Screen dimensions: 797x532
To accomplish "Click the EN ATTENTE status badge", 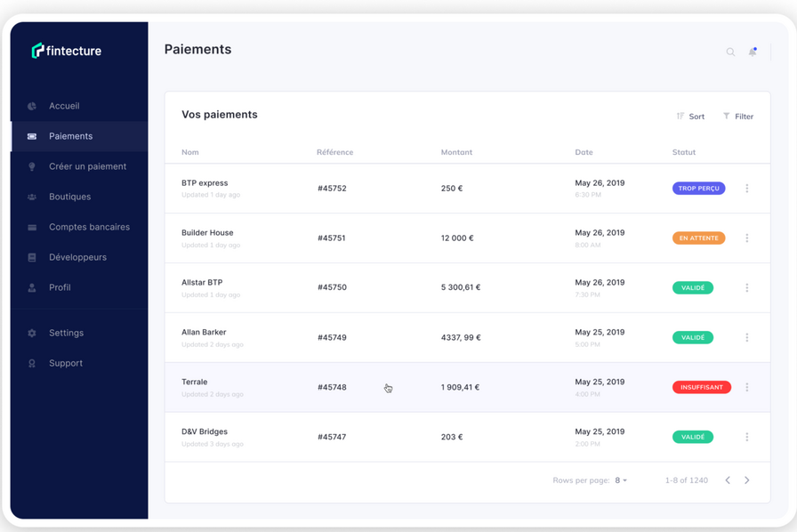I will coord(698,238).
